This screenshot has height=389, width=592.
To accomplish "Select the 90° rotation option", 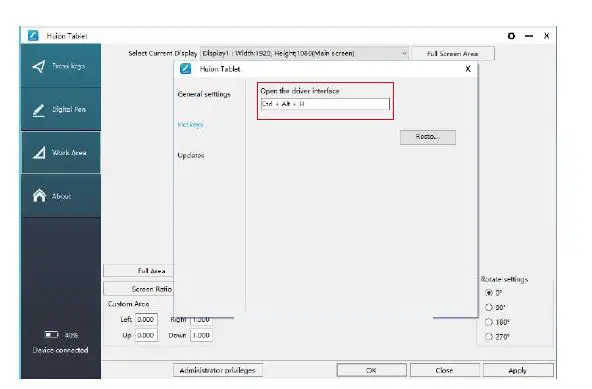I will [489, 307].
